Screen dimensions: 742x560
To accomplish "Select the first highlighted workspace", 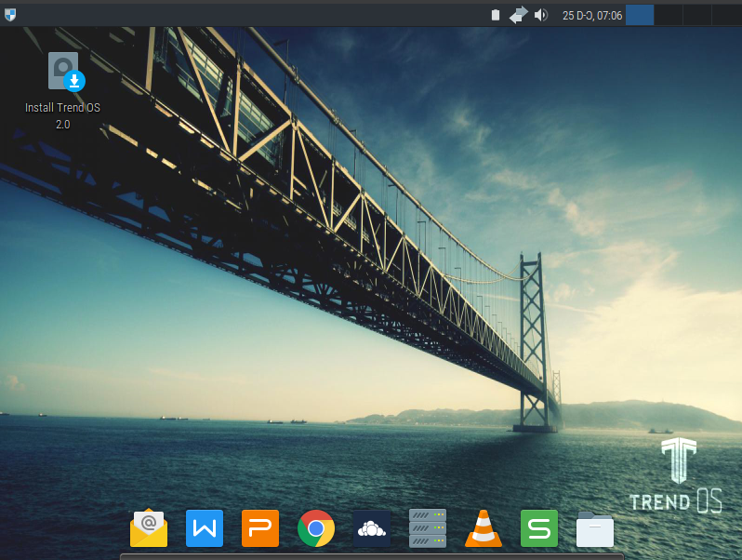I will (640, 15).
